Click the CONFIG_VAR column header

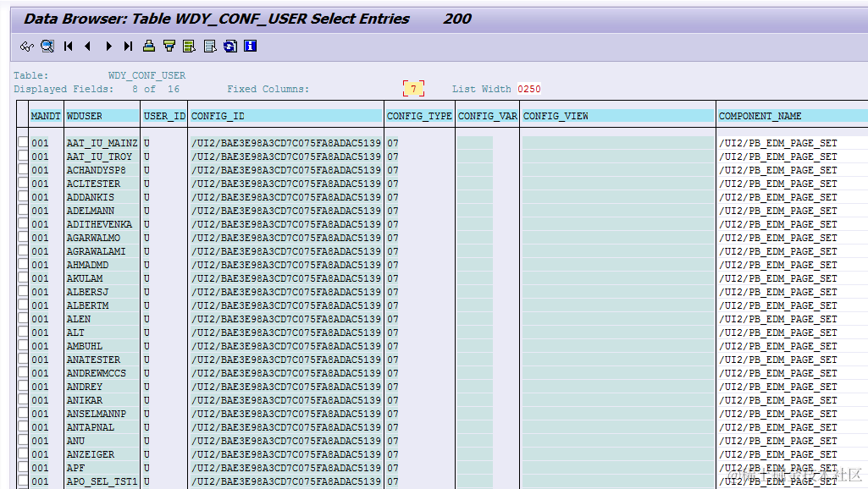point(488,116)
